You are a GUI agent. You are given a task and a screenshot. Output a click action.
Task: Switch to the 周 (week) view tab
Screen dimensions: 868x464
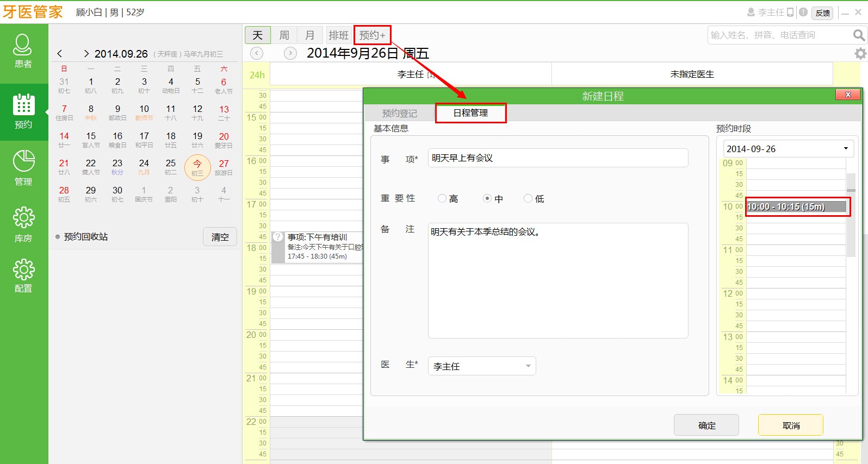pyautogui.click(x=284, y=35)
